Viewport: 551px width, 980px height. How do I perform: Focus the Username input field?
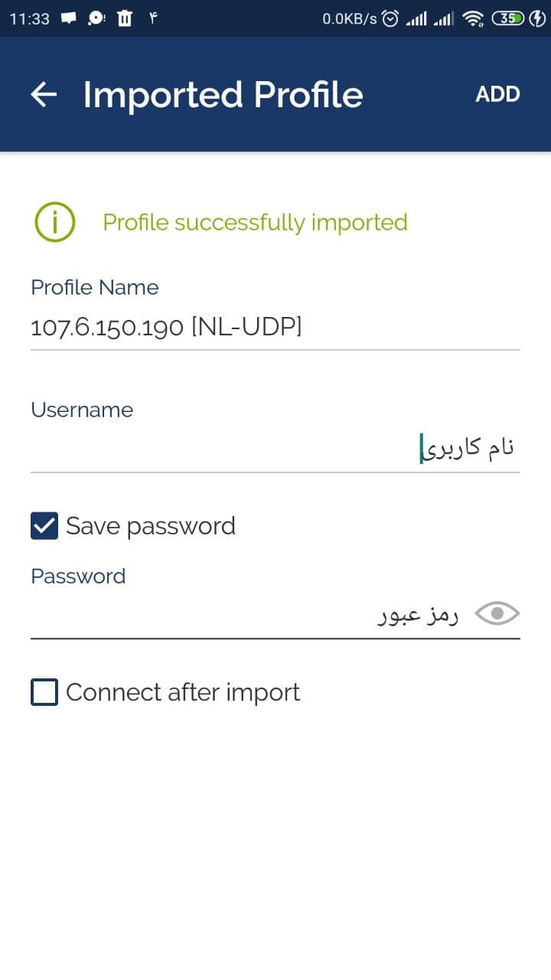(275, 448)
